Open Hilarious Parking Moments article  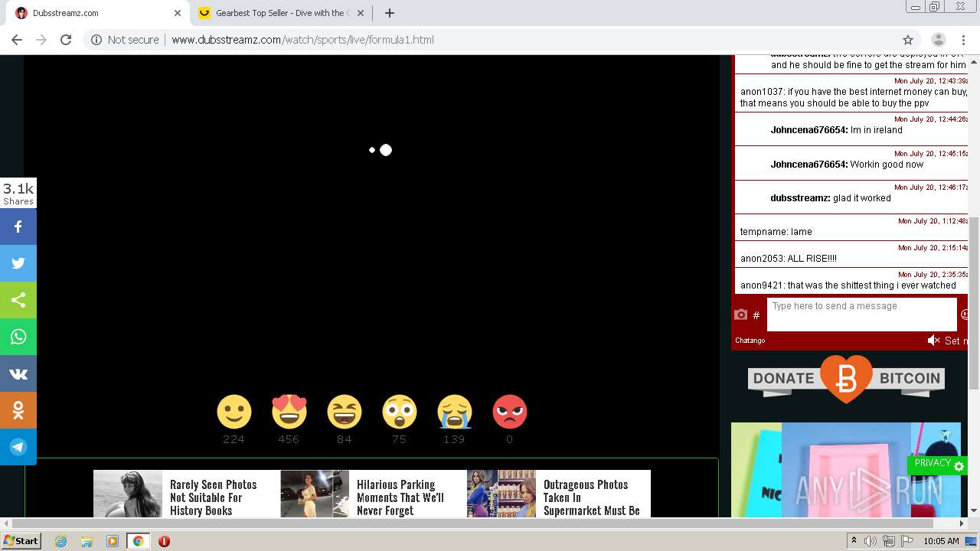coord(400,497)
